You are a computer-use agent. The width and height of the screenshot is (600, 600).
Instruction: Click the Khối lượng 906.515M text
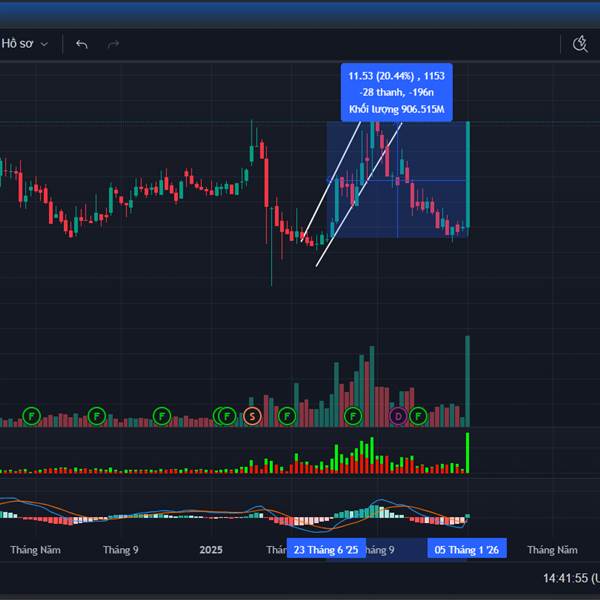point(396,109)
